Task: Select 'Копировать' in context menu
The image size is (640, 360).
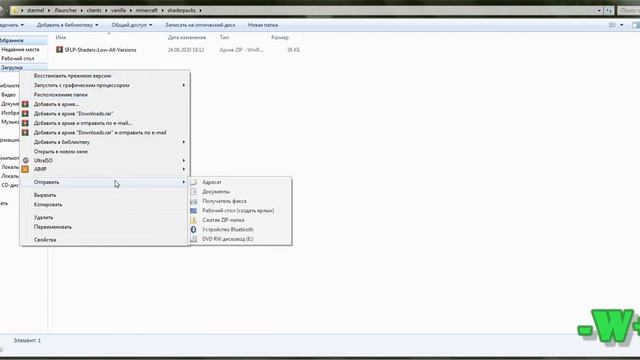Action: coord(48,204)
